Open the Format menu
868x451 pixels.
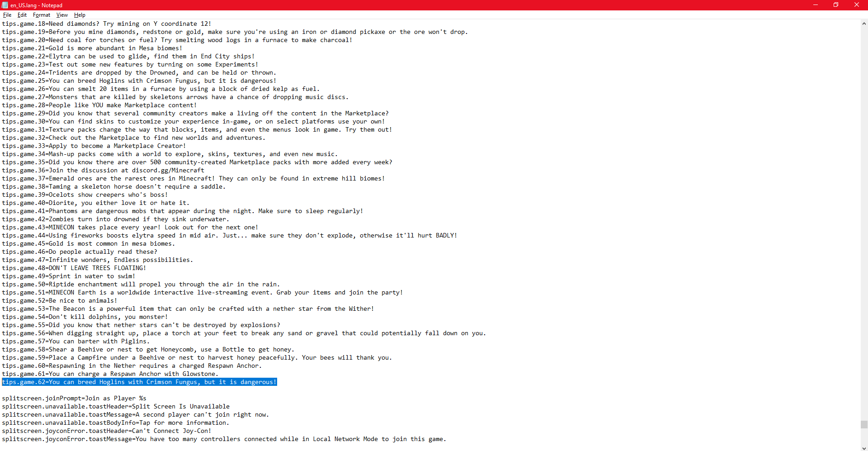[x=41, y=15]
